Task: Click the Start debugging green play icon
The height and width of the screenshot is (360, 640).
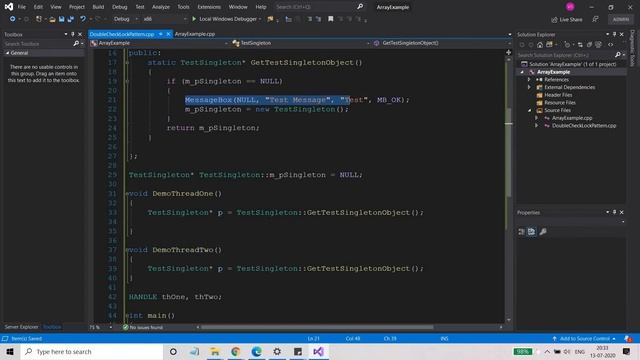Action: click(194, 19)
